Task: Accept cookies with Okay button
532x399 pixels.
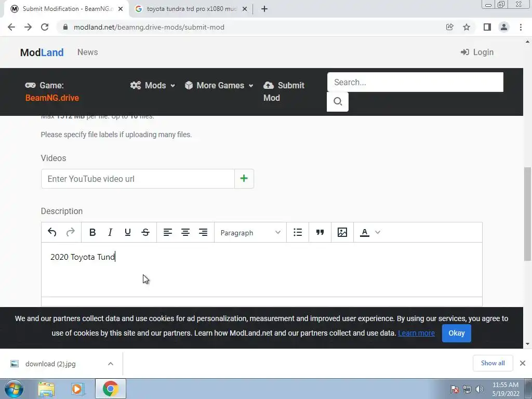Action: (x=456, y=333)
